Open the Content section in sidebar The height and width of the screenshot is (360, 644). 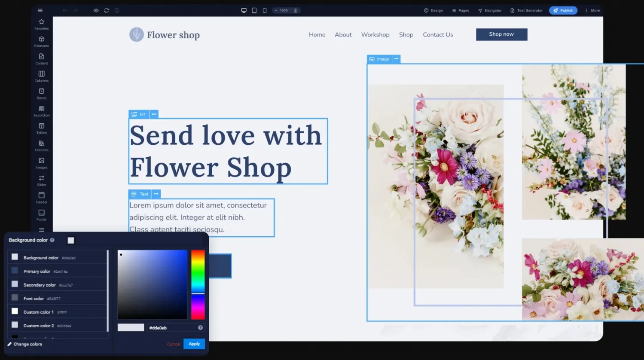(x=42, y=59)
